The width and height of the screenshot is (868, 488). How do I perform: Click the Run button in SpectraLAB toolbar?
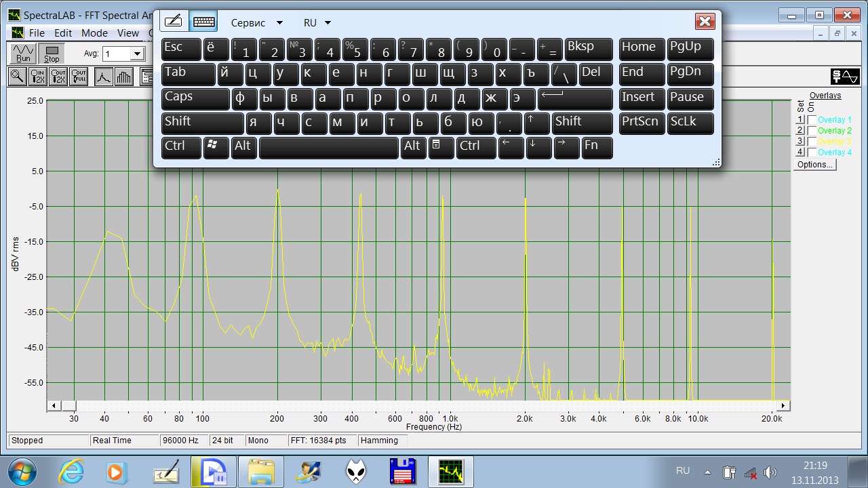(x=24, y=54)
